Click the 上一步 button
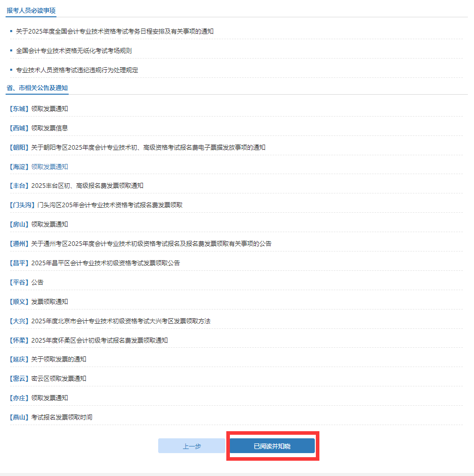This screenshot has height=476, width=474. pos(192,446)
